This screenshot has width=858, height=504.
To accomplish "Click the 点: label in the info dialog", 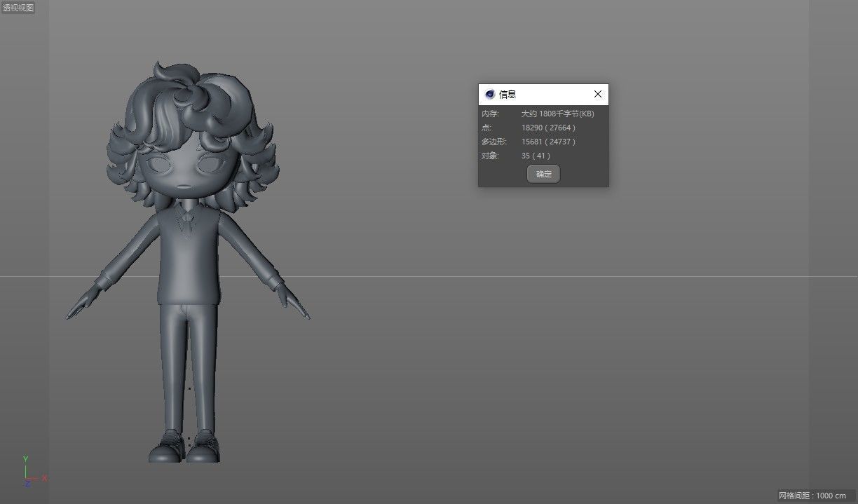I will tap(486, 128).
